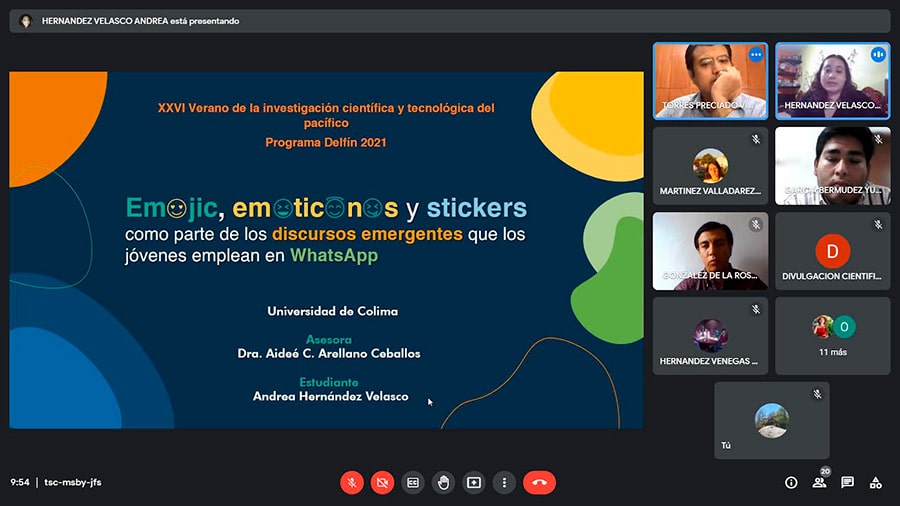Click the green O avatar in 11 más tile
This screenshot has height=506, width=900.
coord(844,326)
